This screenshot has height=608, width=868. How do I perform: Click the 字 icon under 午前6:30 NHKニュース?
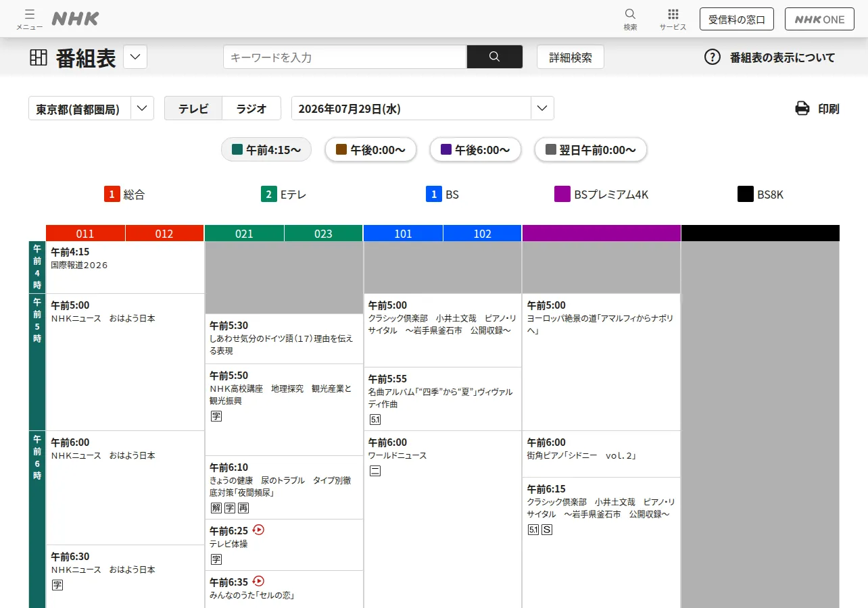tap(57, 585)
